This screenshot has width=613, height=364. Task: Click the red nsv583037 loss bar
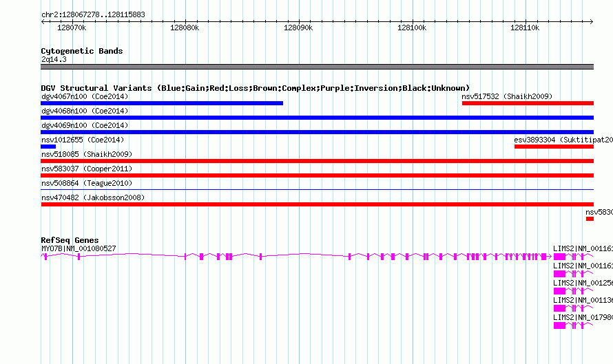click(317, 175)
